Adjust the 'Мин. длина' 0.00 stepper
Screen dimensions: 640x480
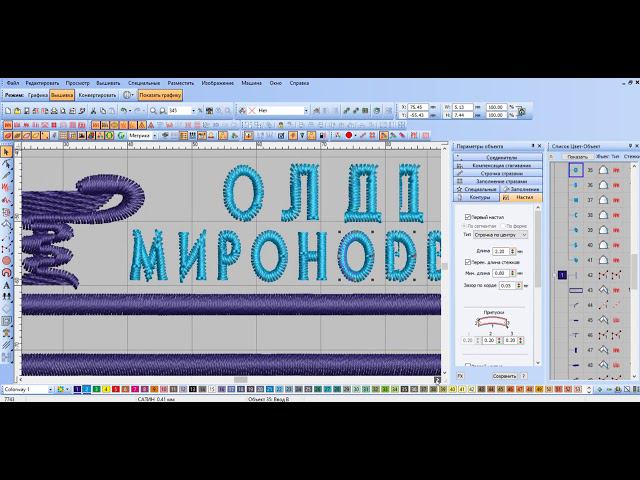pyautogui.click(x=513, y=273)
